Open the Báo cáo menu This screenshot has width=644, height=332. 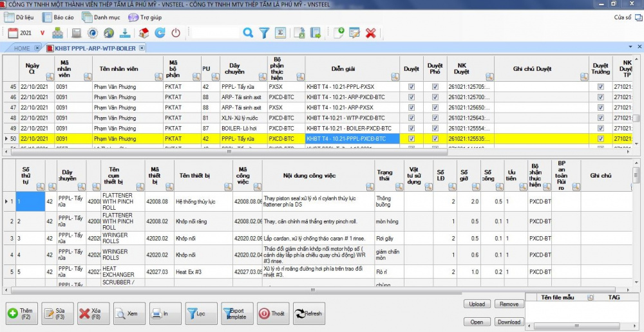click(x=59, y=17)
